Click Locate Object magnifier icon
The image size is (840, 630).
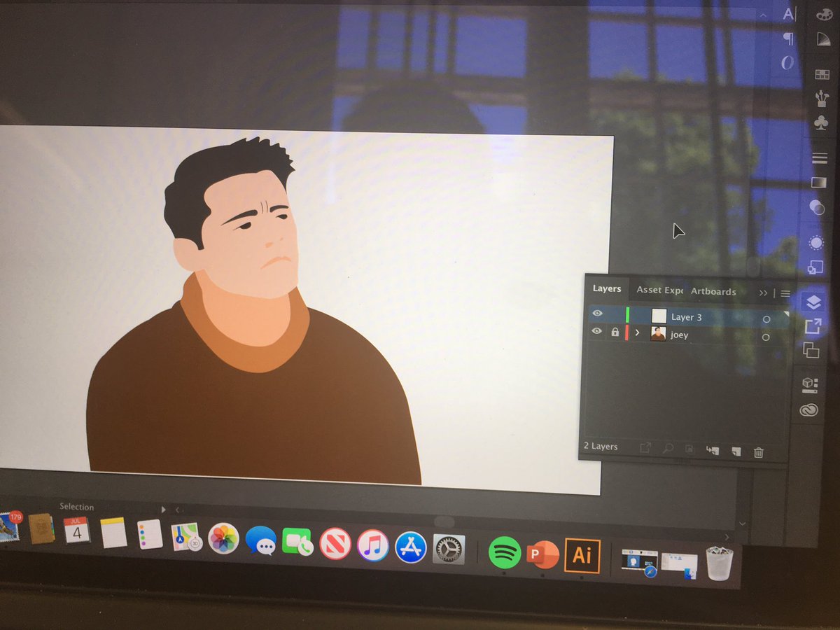coord(668,449)
